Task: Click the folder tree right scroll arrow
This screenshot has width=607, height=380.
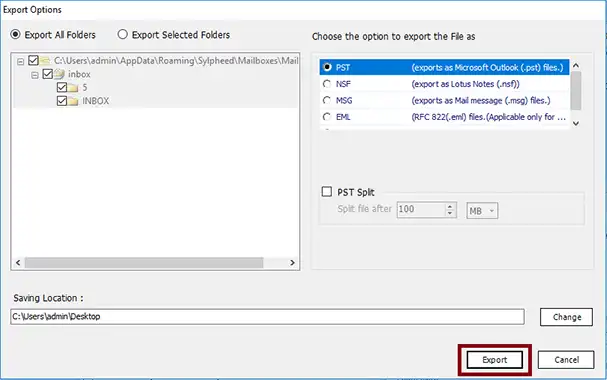Action: (x=292, y=263)
